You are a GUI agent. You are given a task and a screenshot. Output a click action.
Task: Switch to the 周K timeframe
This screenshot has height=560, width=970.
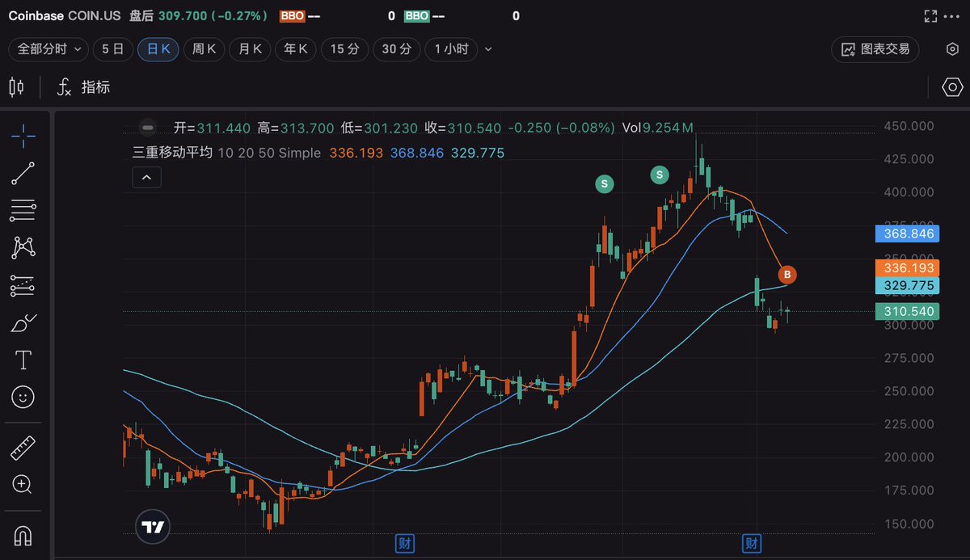coord(204,49)
